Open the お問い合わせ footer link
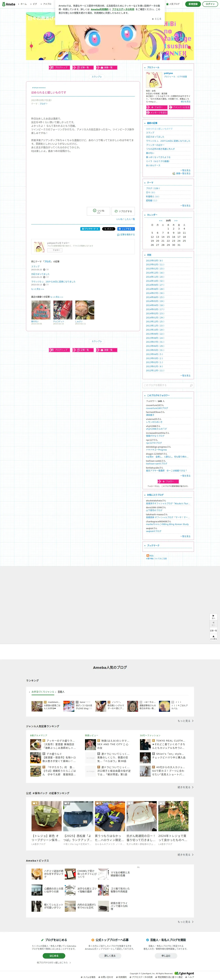Image resolution: width=220 pixels, height=980 pixels. pos(106,977)
